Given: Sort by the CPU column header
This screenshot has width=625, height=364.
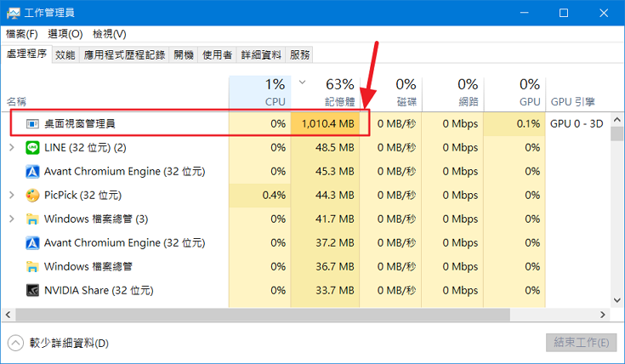Looking at the screenshot, I should 260,93.
